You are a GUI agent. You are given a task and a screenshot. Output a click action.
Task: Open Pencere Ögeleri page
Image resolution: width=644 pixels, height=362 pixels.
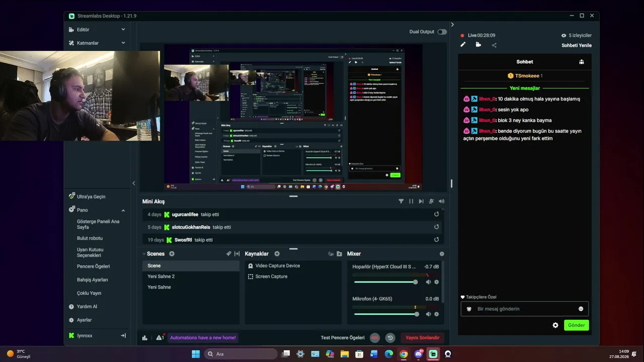(x=93, y=266)
